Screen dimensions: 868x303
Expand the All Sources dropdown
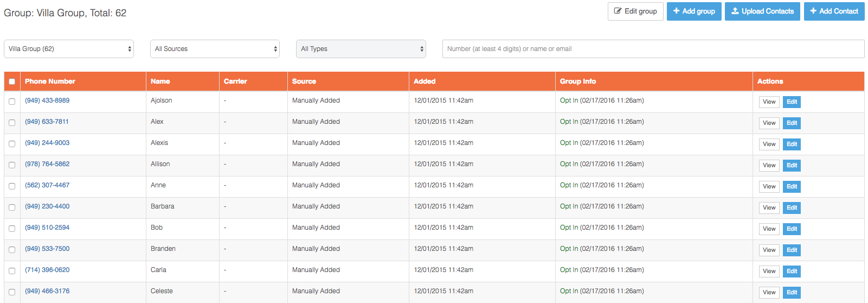(215, 49)
